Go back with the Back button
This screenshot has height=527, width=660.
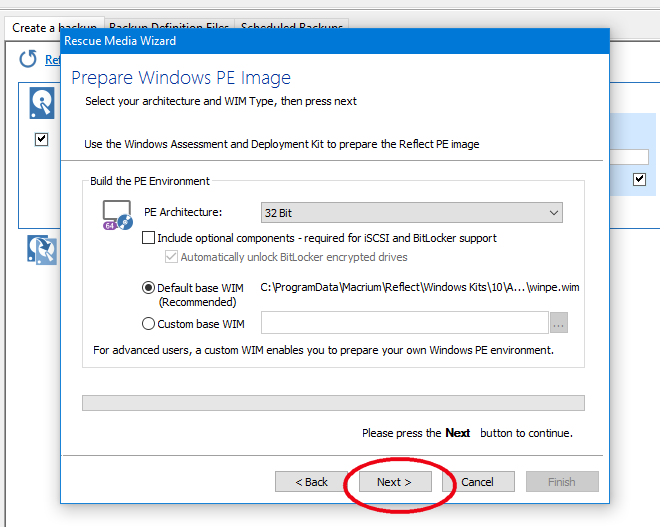point(311,482)
